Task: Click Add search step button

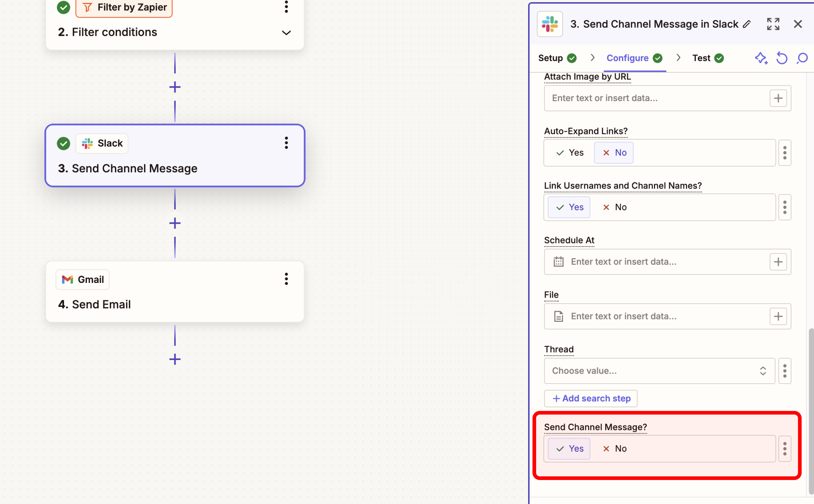Action: point(591,398)
